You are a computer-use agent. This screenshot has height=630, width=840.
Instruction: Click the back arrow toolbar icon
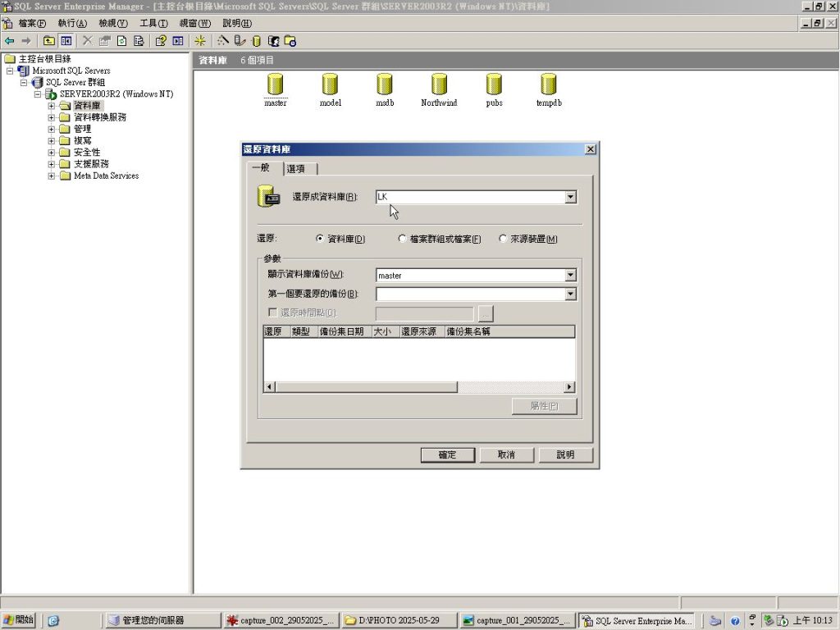(10, 40)
